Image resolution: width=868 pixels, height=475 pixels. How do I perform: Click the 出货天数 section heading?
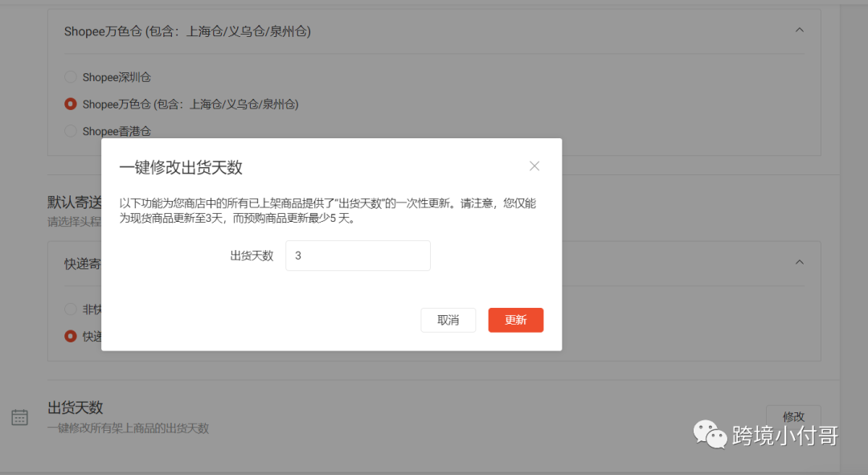click(x=76, y=408)
